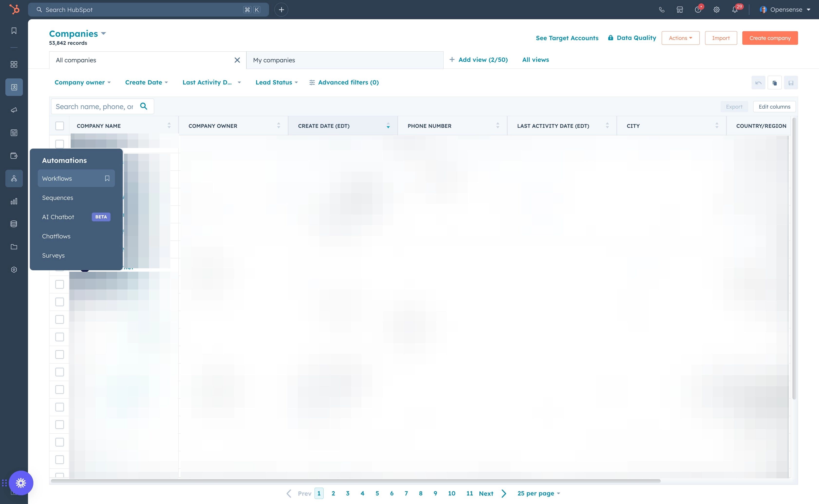Open the bookmarks icon in sidebar
The image size is (819, 504).
pos(14,31)
